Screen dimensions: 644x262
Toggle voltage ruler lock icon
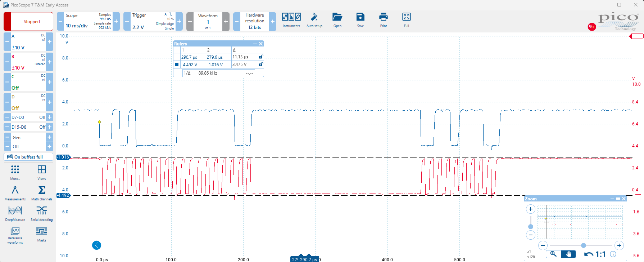pyautogui.click(x=261, y=65)
